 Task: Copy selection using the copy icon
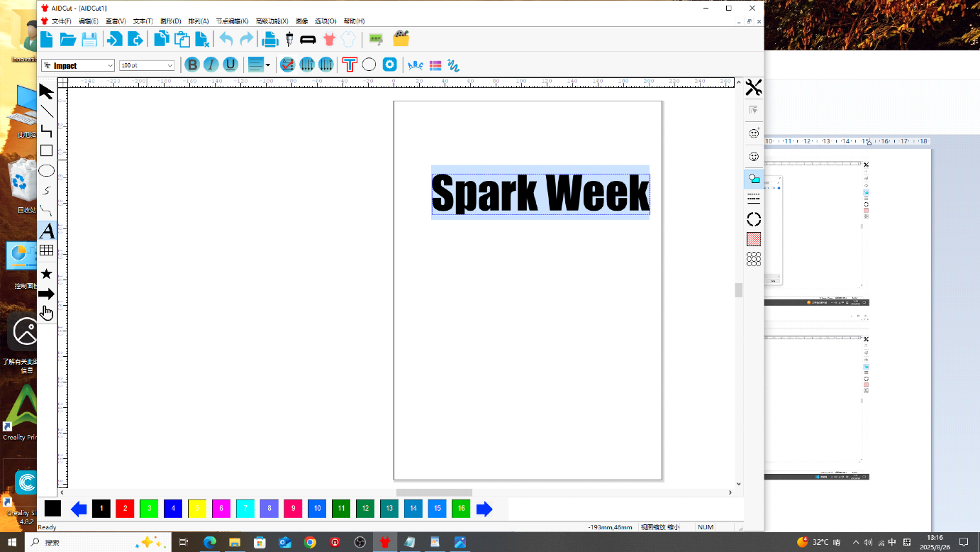point(162,39)
